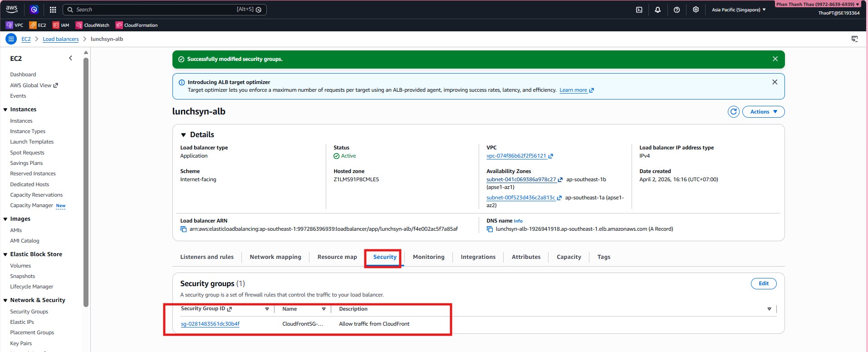868x352 pixels.
Task: Collapse the EC2 sidebar panel
Action: click(x=70, y=58)
